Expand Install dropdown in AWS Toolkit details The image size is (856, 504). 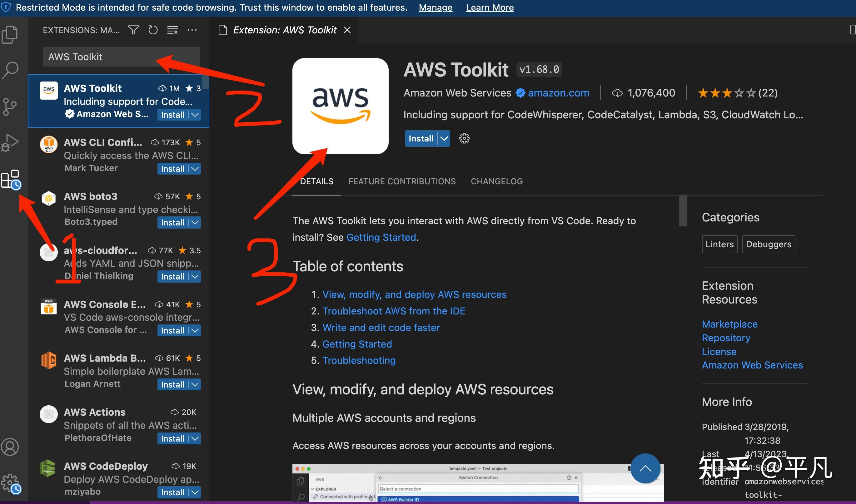[444, 139]
